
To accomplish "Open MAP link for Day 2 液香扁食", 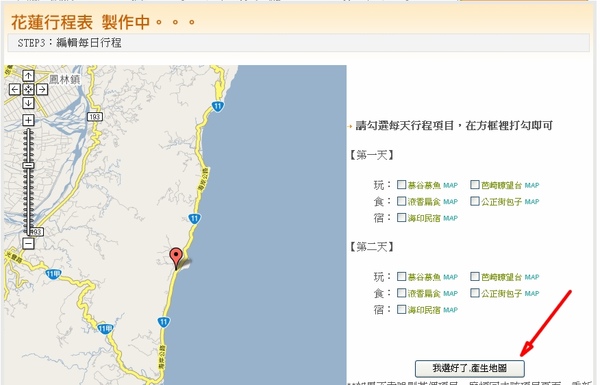I will tap(450, 294).
